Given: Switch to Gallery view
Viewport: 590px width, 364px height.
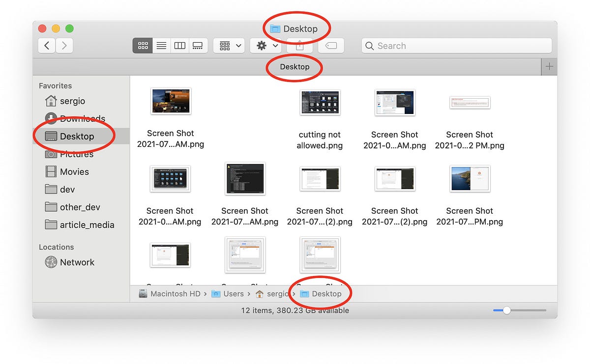Looking at the screenshot, I should [x=198, y=45].
